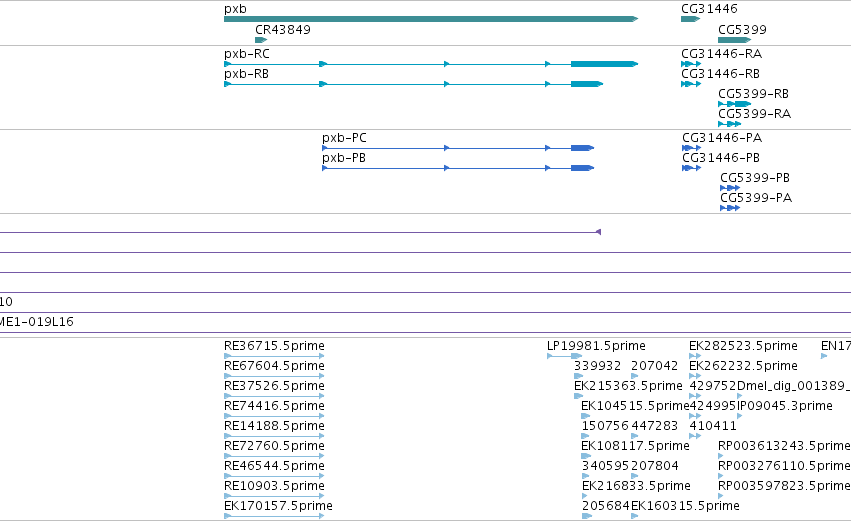Select the RE10903.5prime EST label
This screenshot has height=521, width=851.
pos(274,487)
